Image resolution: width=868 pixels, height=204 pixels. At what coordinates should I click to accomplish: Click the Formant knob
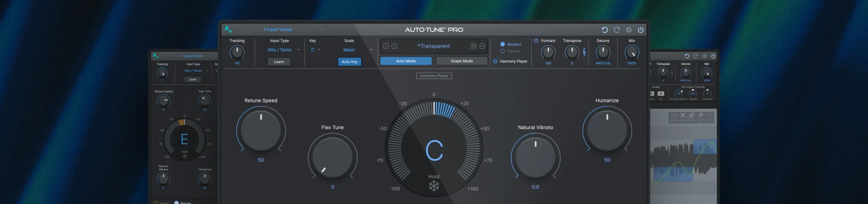pos(548,53)
